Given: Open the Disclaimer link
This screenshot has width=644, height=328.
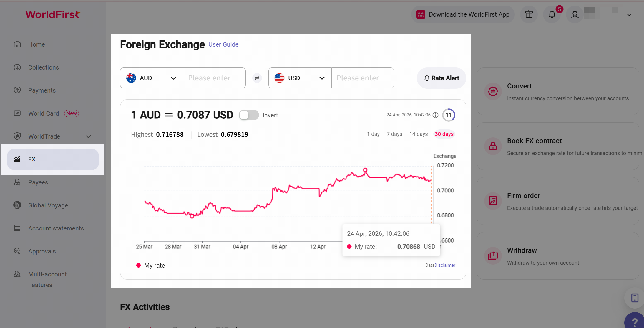Looking at the screenshot, I should click(x=445, y=265).
